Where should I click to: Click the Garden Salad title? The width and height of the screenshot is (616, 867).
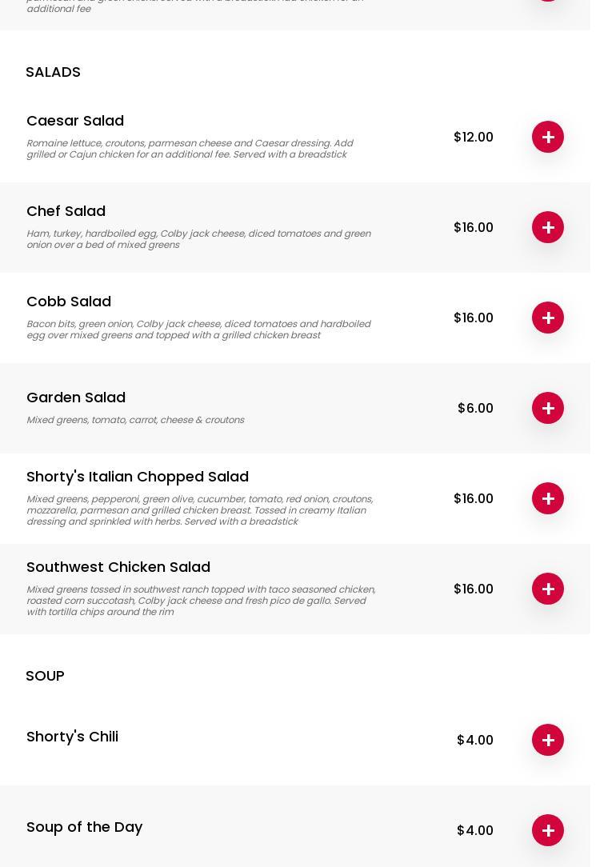pyautogui.click(x=76, y=398)
